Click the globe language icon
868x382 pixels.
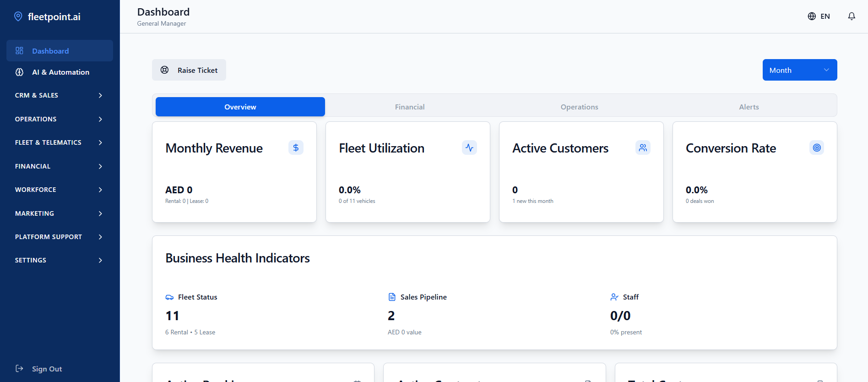[x=812, y=16]
